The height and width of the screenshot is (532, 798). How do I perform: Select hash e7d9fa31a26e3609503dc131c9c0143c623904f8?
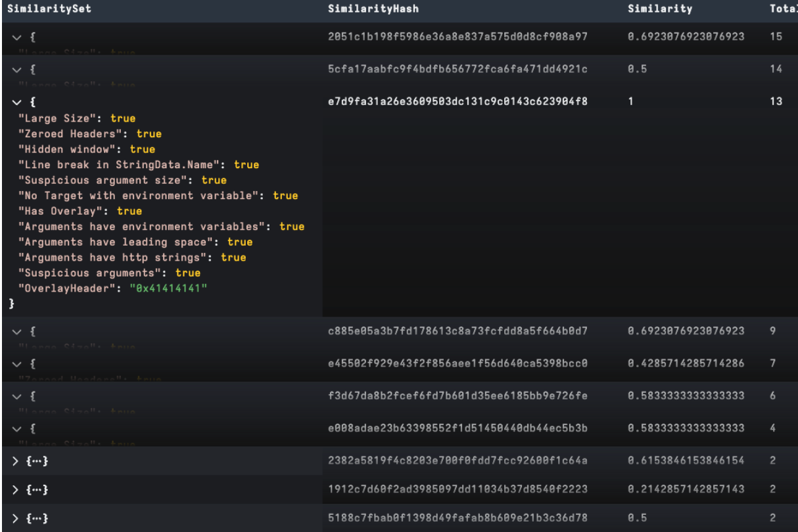[x=457, y=102]
